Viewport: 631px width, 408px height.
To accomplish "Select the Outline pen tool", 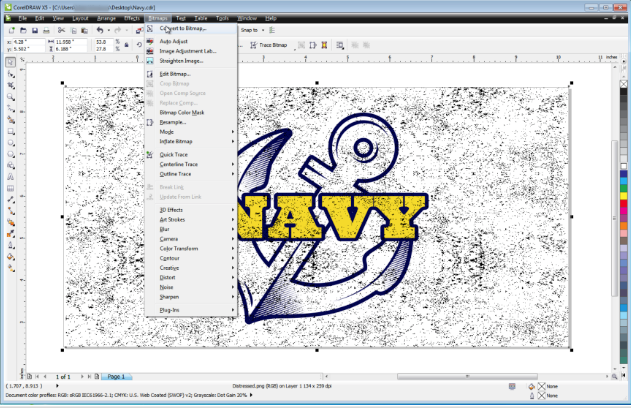I will pos(11,245).
